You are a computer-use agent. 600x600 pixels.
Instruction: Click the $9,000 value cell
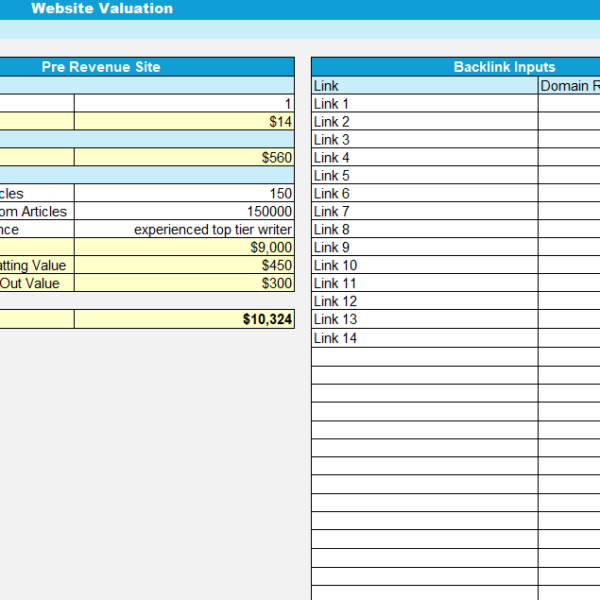pyautogui.click(x=184, y=248)
